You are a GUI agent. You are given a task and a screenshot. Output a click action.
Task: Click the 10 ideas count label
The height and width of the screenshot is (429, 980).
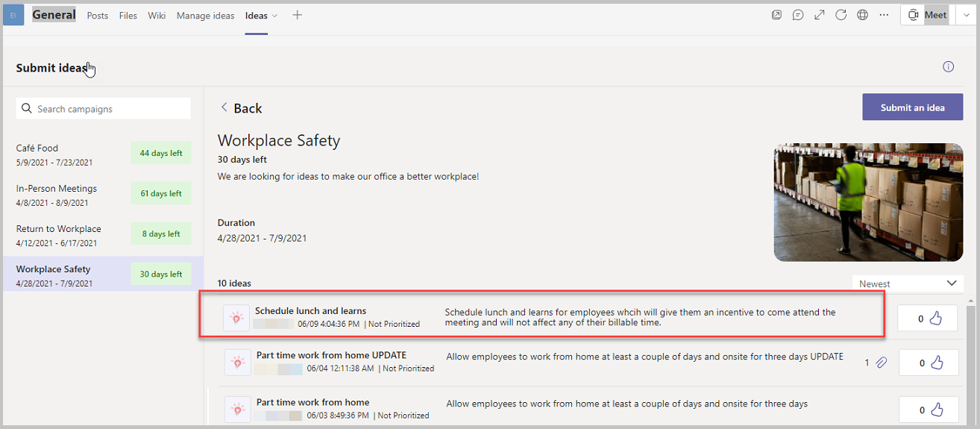tap(234, 284)
